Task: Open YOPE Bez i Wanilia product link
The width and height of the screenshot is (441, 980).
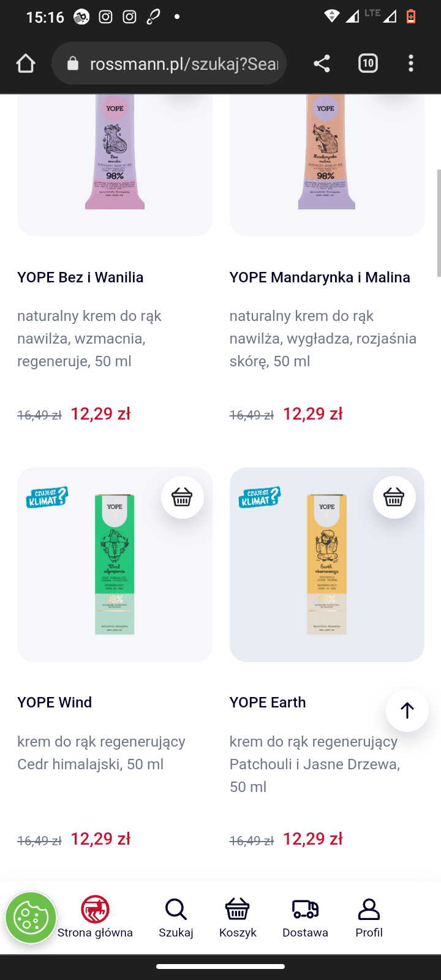Action: 80,277
